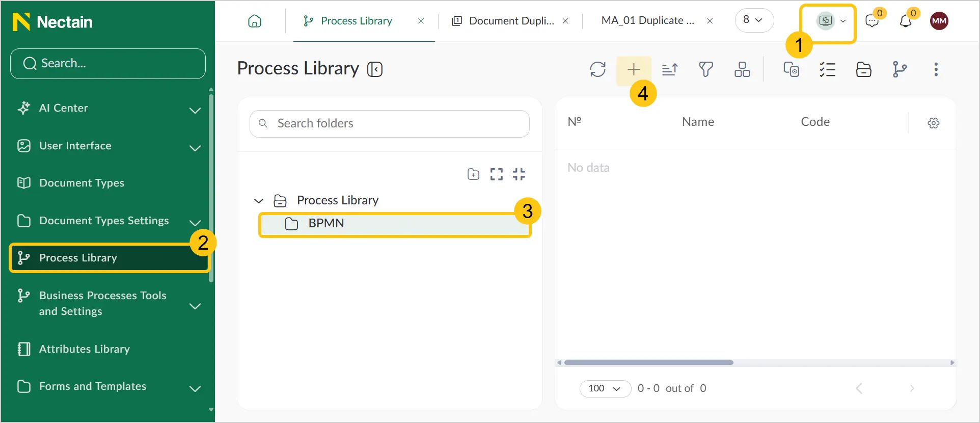980x423 pixels.
Task: Open the checklist icon in toolbar
Action: click(828, 69)
